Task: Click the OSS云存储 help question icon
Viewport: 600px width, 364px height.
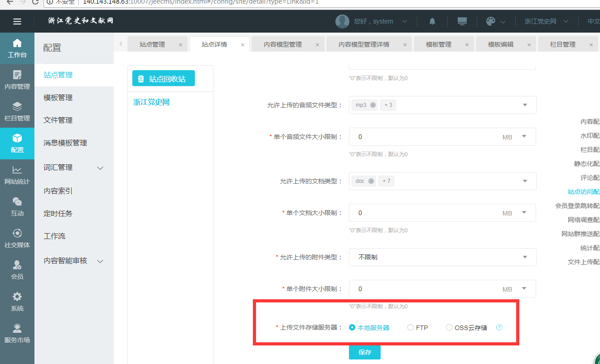Action: click(x=499, y=327)
